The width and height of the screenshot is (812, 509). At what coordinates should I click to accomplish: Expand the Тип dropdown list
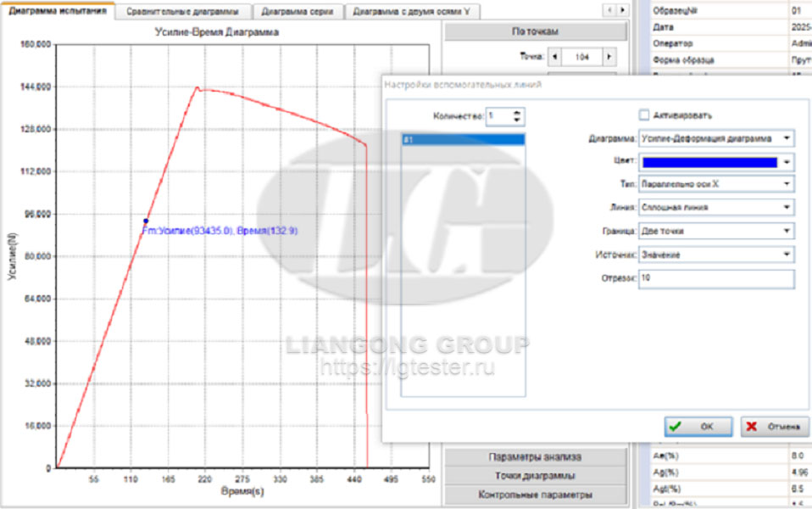[788, 184]
